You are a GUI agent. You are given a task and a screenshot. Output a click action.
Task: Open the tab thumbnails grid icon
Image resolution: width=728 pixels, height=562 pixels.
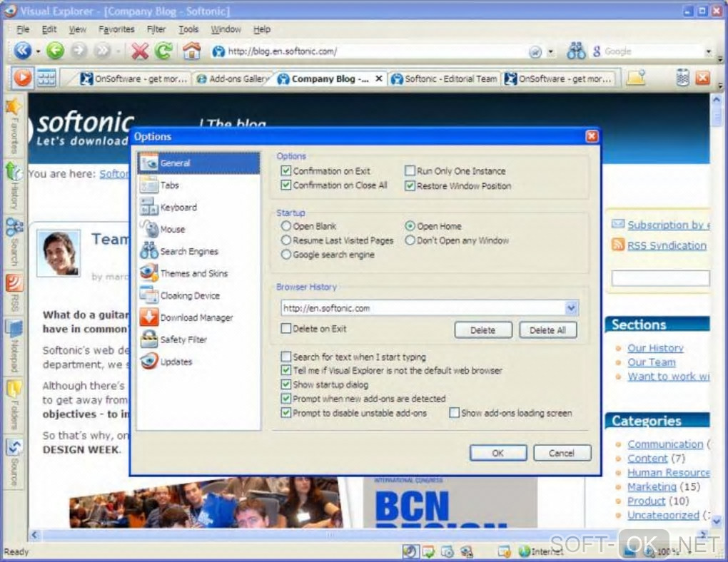[46, 78]
